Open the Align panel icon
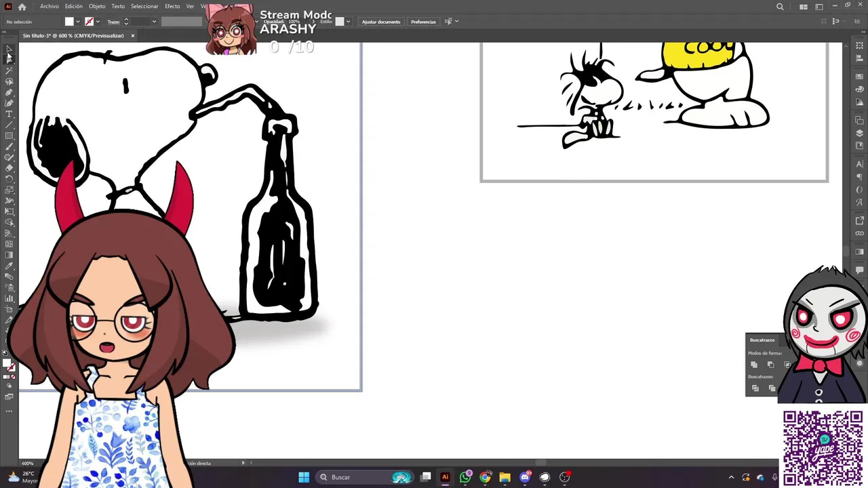Viewport: 868px width, 488px height. coord(859,58)
